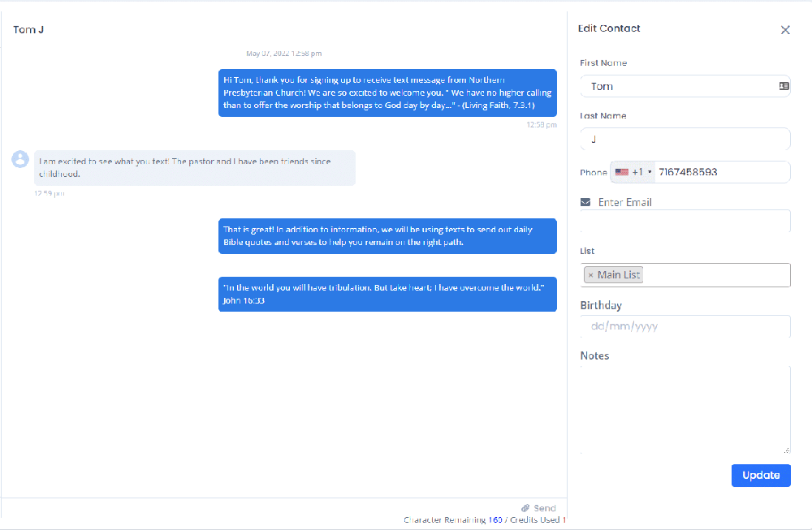Click the Tom J conversation title
The width and height of the screenshot is (812, 530).
[28, 29]
